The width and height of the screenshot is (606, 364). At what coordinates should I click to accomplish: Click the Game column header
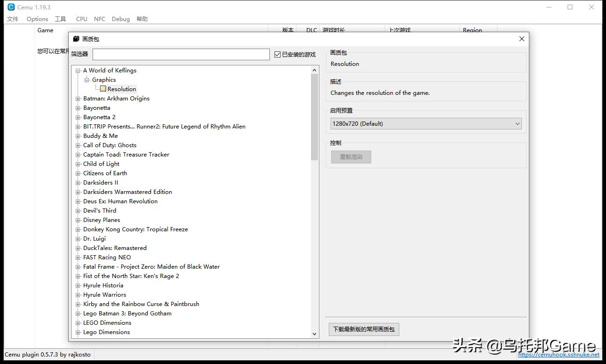coord(45,30)
